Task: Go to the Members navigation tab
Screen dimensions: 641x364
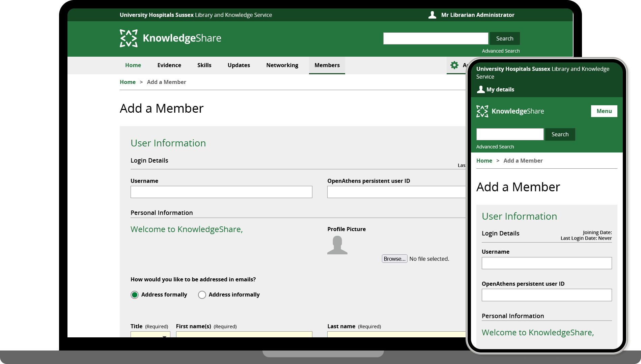Action: coord(327,65)
